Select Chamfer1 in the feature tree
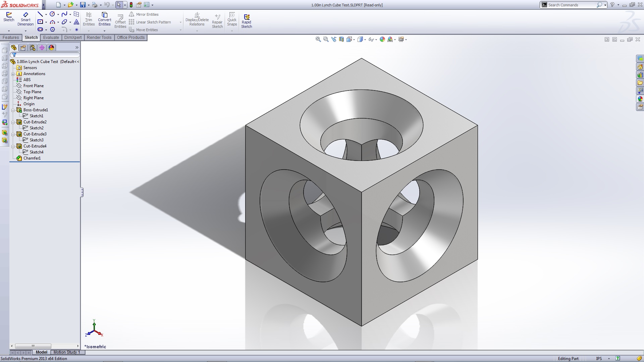The height and width of the screenshot is (362, 644). pos(32,158)
